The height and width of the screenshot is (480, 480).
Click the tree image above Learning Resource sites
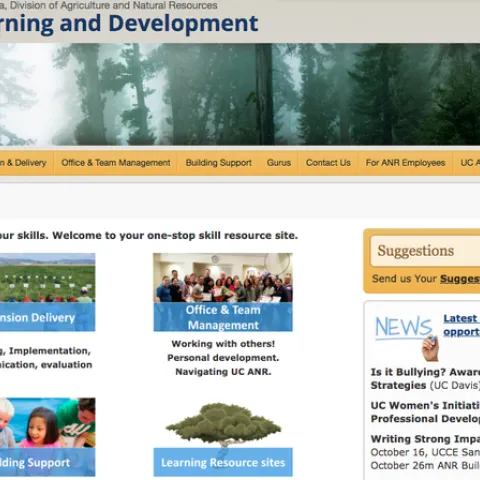(x=223, y=425)
